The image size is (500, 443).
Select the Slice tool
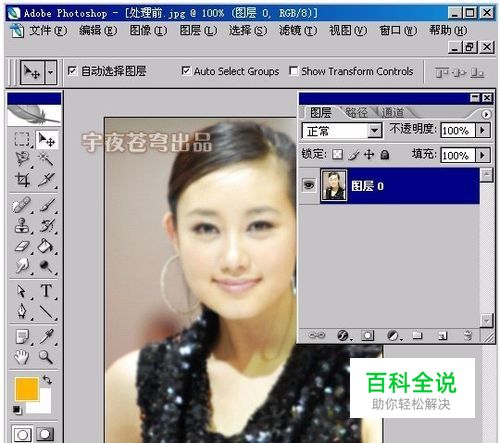[x=46, y=179]
